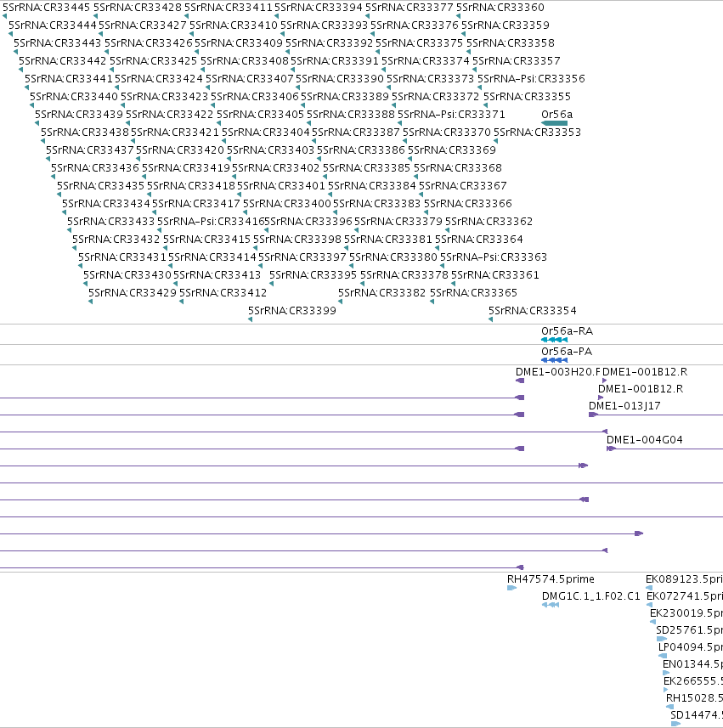Click the 5SrRNA:CR33440 gene label
This screenshot has height=728, width=723.
pos(74,97)
